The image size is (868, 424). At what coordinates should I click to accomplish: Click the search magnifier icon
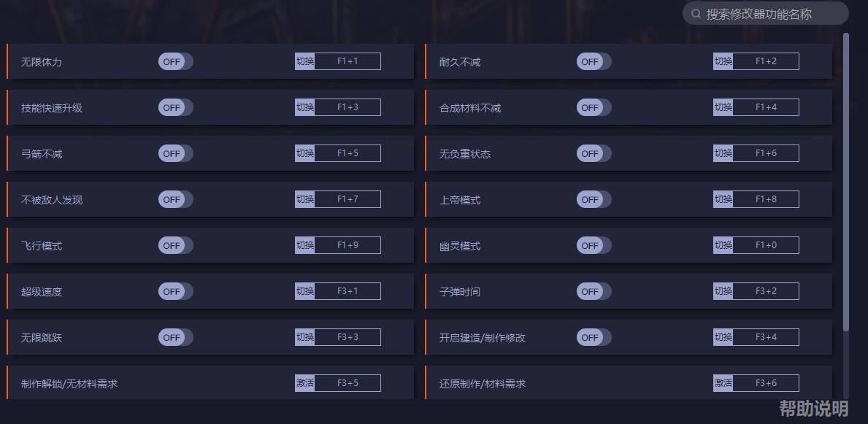click(696, 14)
